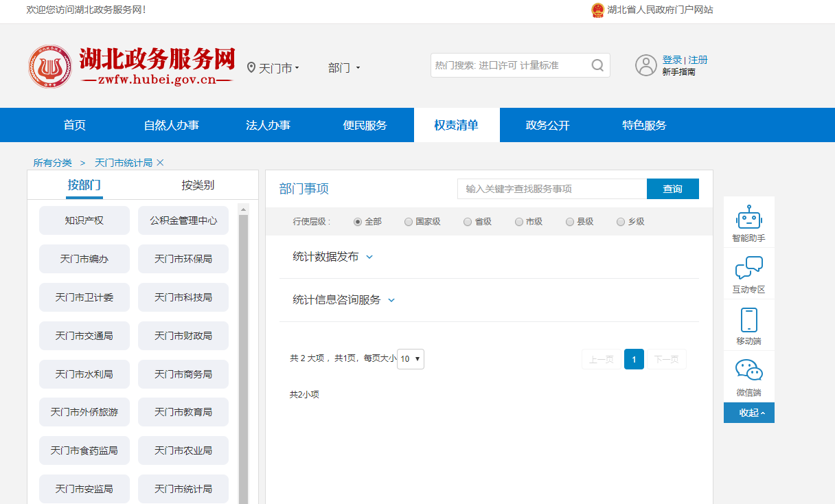835x504 pixels.
Task: Open the 智能助手 robot assistant icon
Action: tap(748, 218)
